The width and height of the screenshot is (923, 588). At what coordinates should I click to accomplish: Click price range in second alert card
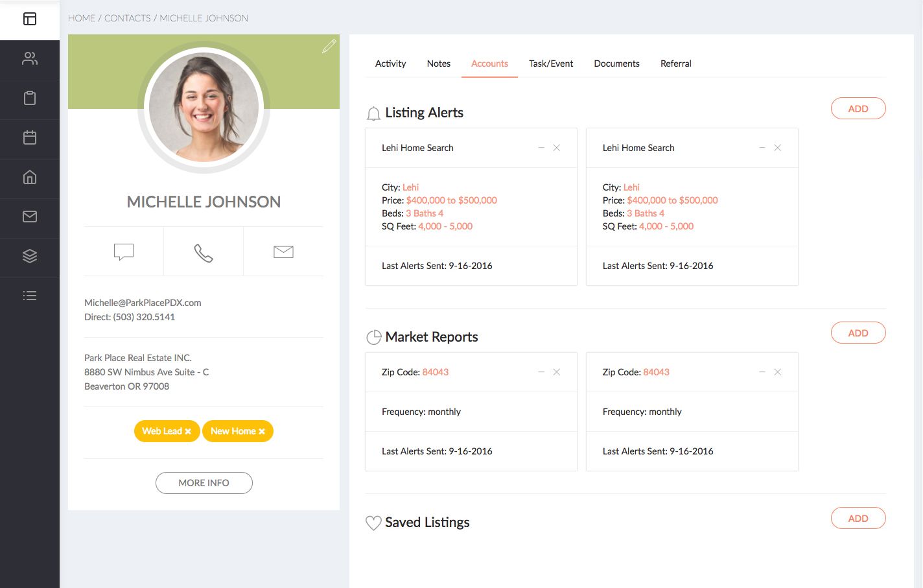pyautogui.click(x=672, y=200)
